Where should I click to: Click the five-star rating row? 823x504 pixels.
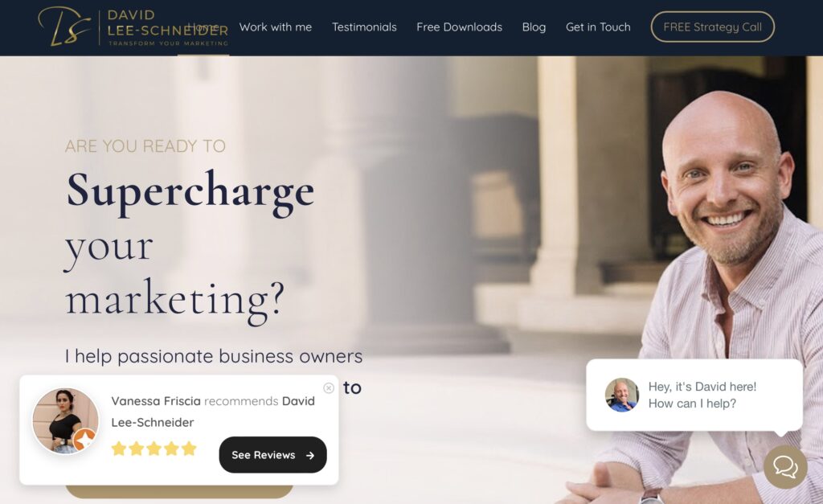(154, 449)
